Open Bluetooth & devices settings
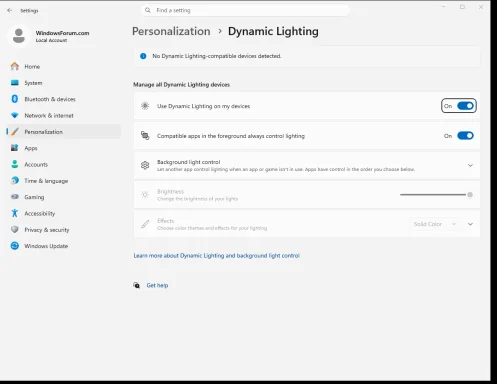 [x=63, y=99]
